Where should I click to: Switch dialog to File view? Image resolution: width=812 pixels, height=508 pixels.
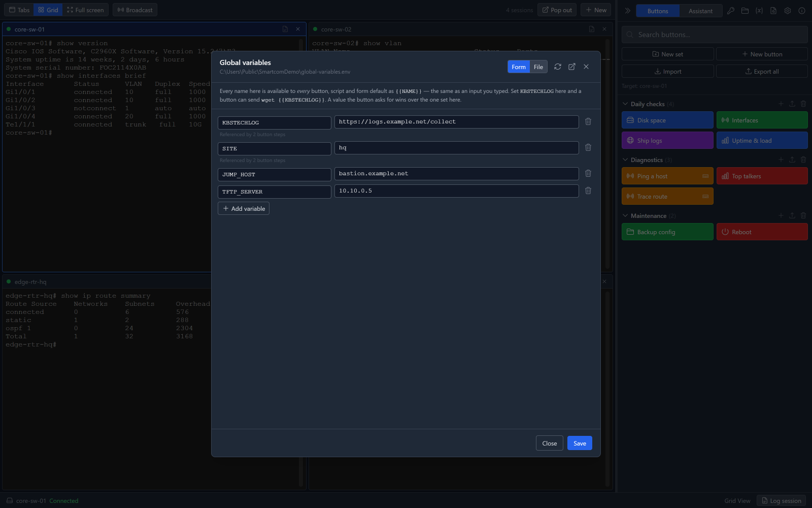(x=538, y=67)
